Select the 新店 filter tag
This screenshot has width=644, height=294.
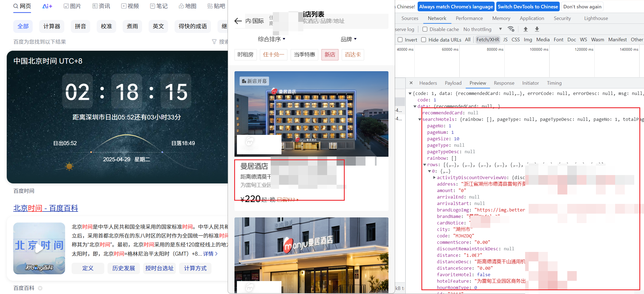(330, 55)
